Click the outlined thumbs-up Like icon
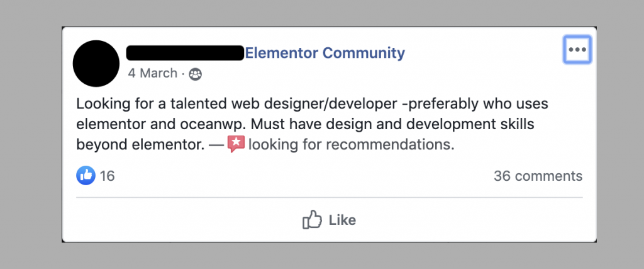 click(x=312, y=220)
